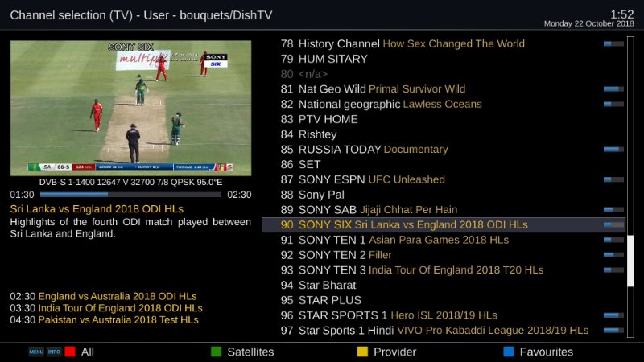
Task: Select the green Satellites button
Action: tap(216, 352)
